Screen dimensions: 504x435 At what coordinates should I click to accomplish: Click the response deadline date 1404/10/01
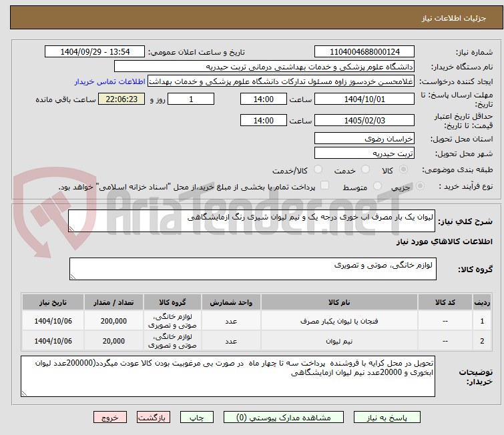(364, 99)
